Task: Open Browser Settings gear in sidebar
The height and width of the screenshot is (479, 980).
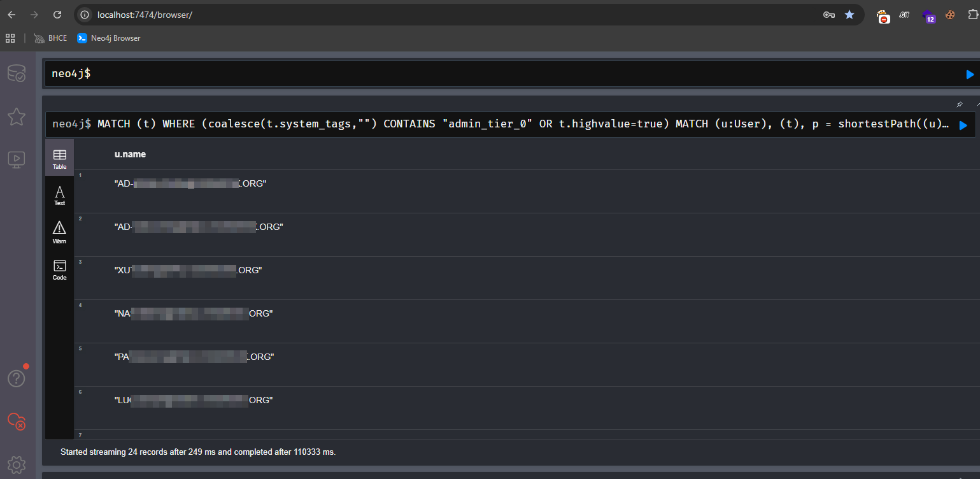Action: click(16, 464)
